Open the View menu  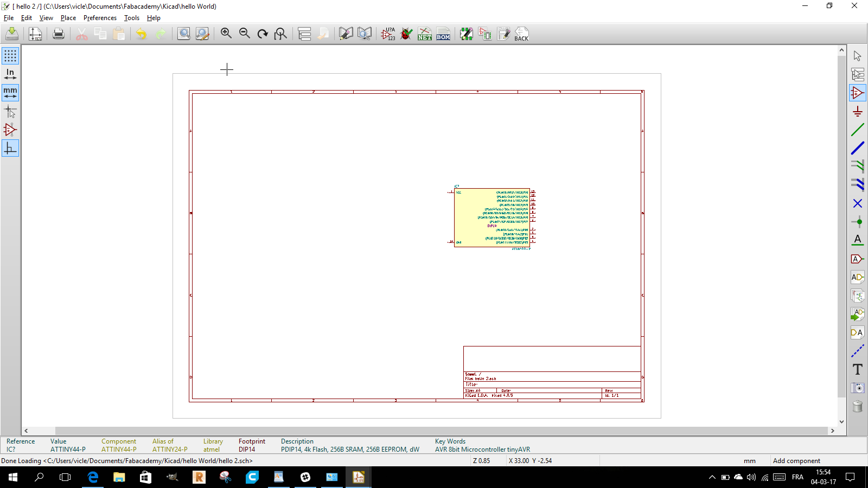click(x=46, y=18)
